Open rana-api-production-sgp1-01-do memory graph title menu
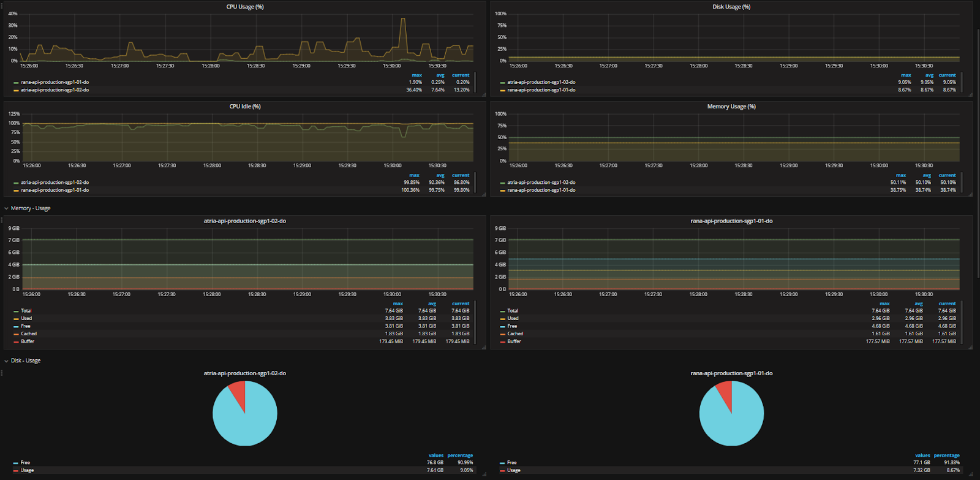 [731, 221]
